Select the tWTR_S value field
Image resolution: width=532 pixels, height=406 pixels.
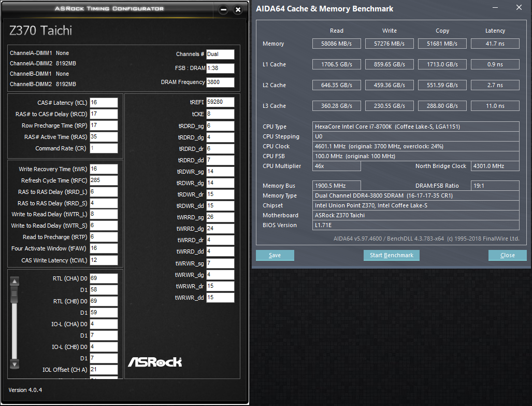[104, 226]
